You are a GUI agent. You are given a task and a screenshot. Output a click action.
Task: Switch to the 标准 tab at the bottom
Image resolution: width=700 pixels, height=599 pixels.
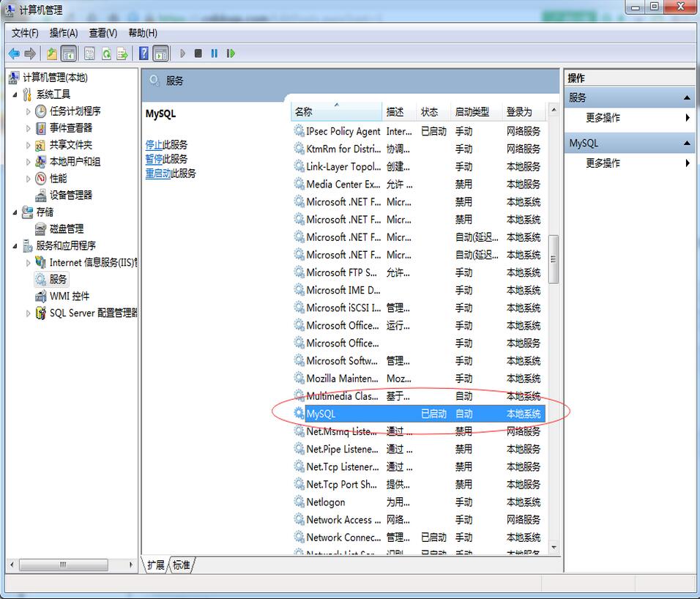click(x=180, y=565)
